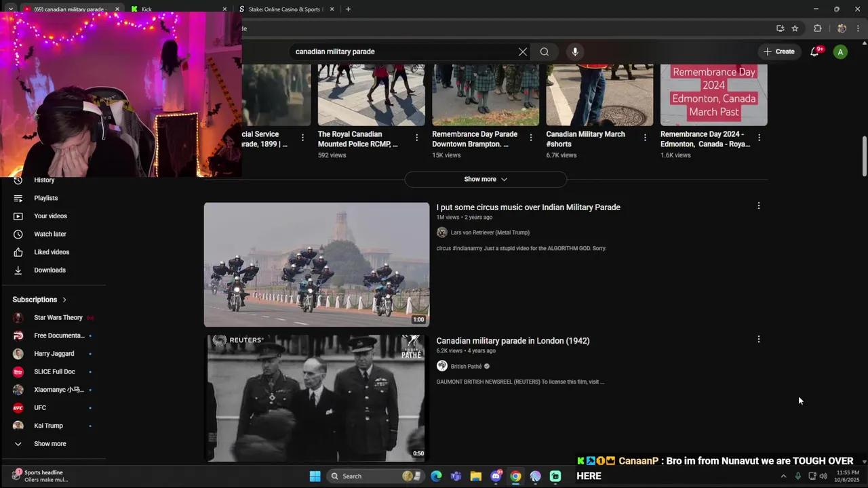The height and width of the screenshot is (488, 868).
Task: Start voice search with the microphone icon
Action: (x=575, y=52)
